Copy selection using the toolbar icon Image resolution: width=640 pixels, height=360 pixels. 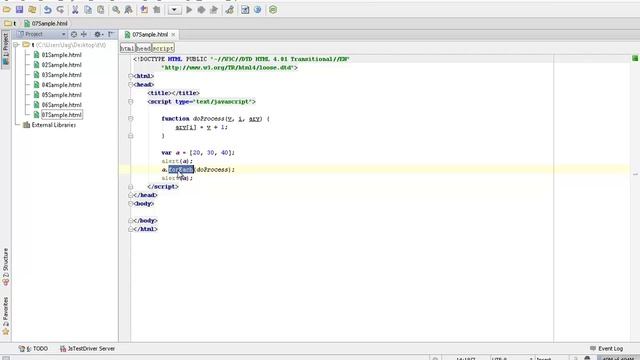[88, 9]
